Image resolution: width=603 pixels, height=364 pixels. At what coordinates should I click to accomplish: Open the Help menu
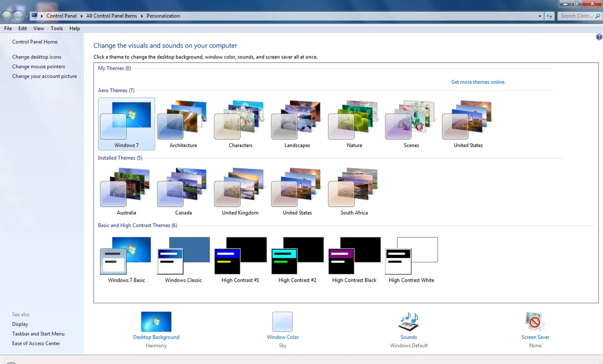pyautogui.click(x=75, y=28)
